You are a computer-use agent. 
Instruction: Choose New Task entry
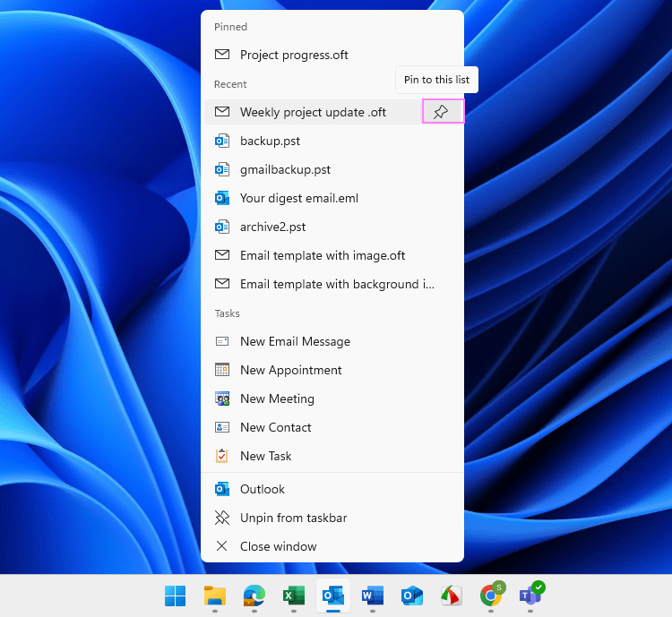(x=332, y=457)
